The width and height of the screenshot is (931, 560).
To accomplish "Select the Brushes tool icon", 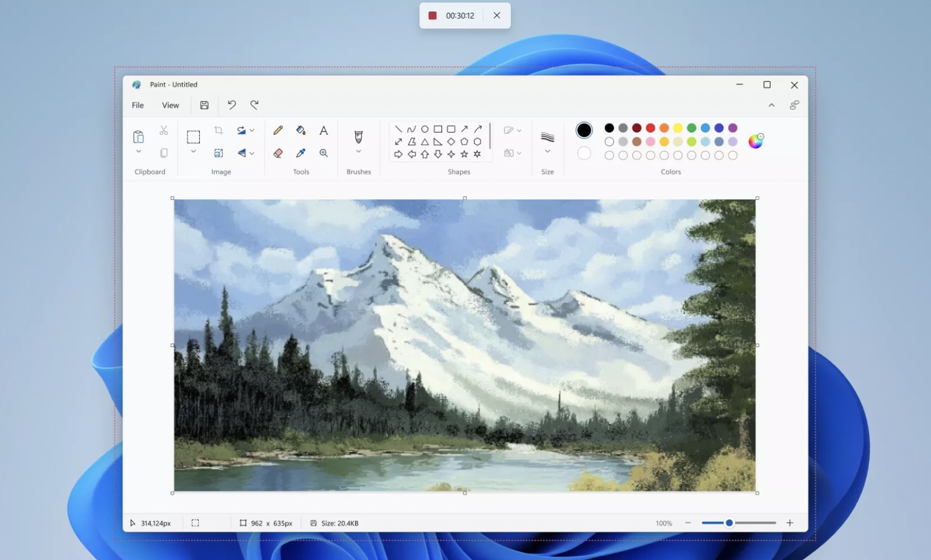I will click(x=358, y=137).
